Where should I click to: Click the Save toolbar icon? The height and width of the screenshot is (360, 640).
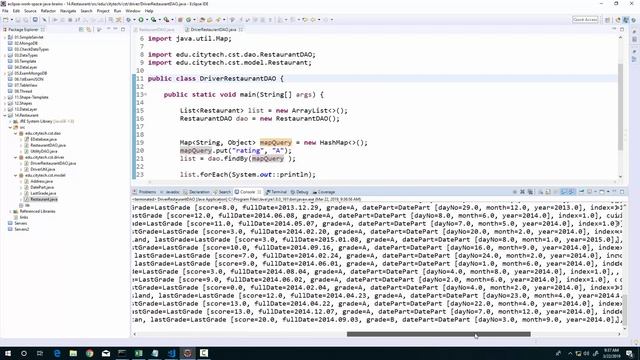(19, 20)
